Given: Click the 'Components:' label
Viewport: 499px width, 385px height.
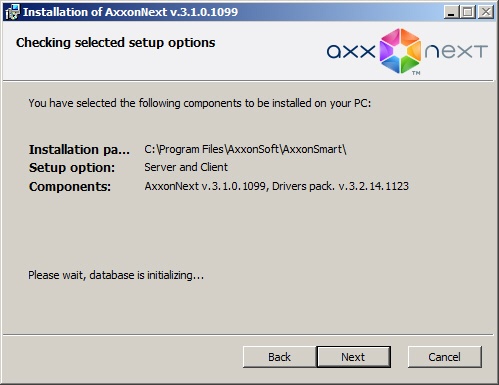Looking at the screenshot, I should [70, 187].
